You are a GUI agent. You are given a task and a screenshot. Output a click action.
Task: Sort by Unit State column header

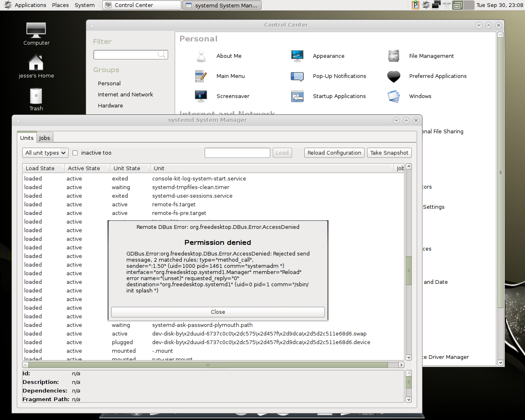pyautogui.click(x=130, y=168)
